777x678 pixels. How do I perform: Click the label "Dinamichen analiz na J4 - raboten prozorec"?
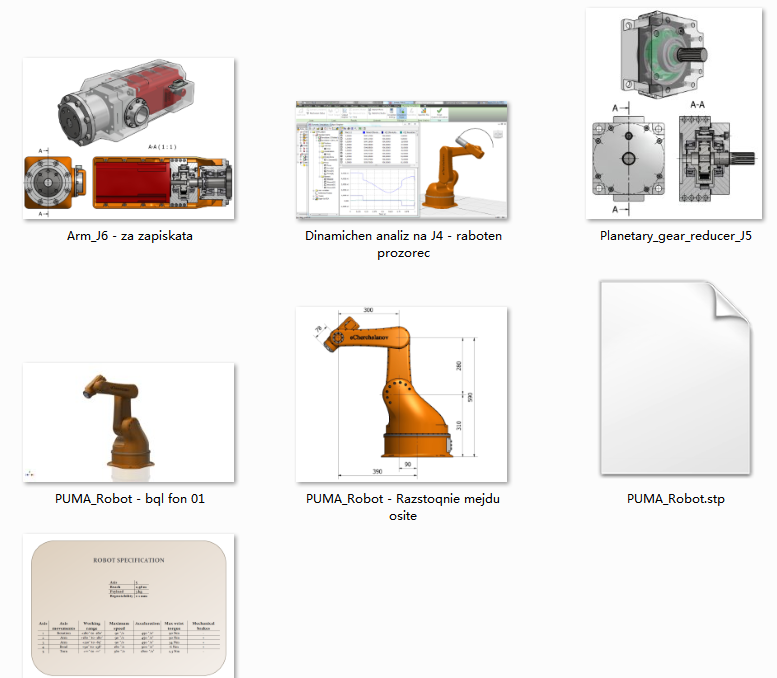click(403, 244)
